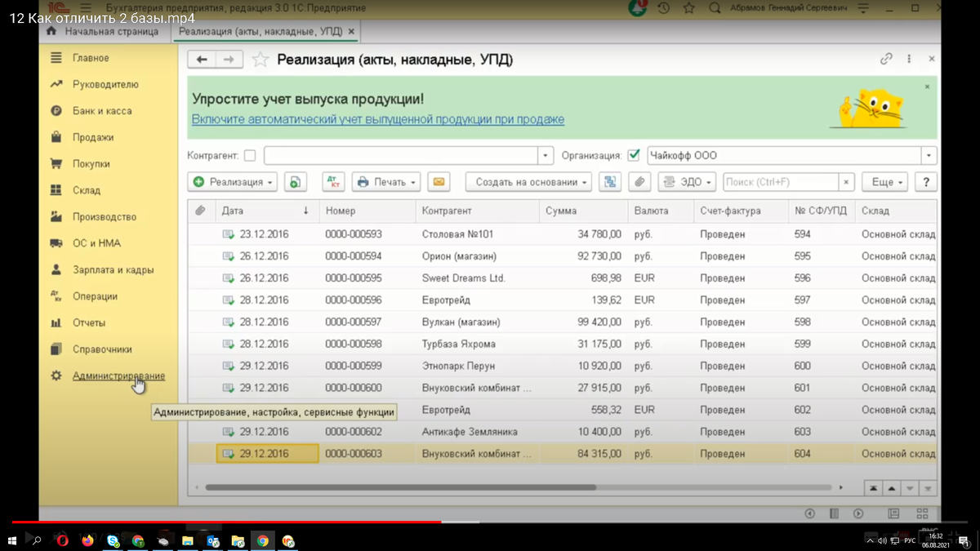The image size is (980, 551).
Task: Open Создать на основании dropdown
Action: 528,182
